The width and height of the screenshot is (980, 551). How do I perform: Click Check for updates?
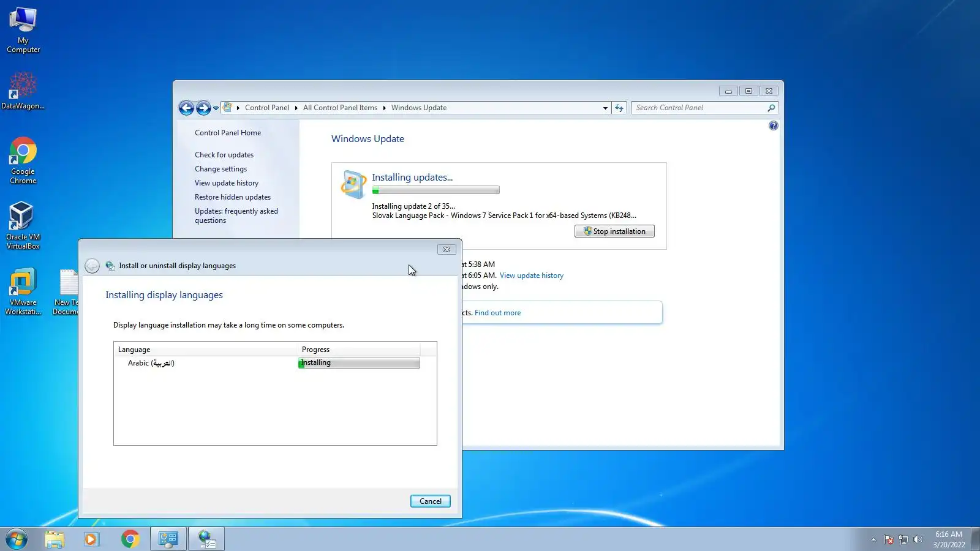pyautogui.click(x=224, y=155)
